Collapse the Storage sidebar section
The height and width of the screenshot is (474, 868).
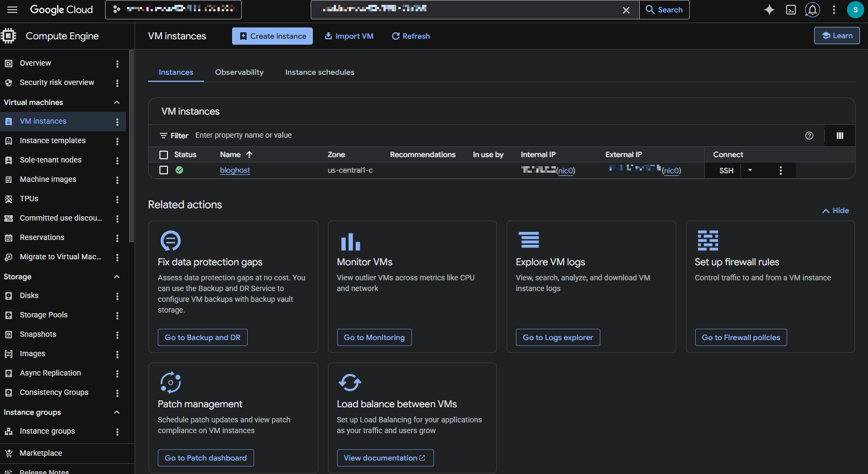[117, 277]
